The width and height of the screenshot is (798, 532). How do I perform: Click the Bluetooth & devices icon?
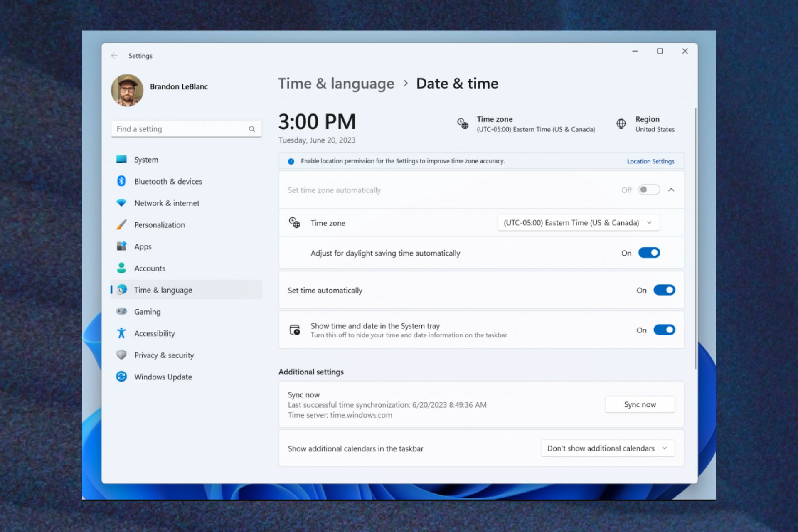click(121, 181)
